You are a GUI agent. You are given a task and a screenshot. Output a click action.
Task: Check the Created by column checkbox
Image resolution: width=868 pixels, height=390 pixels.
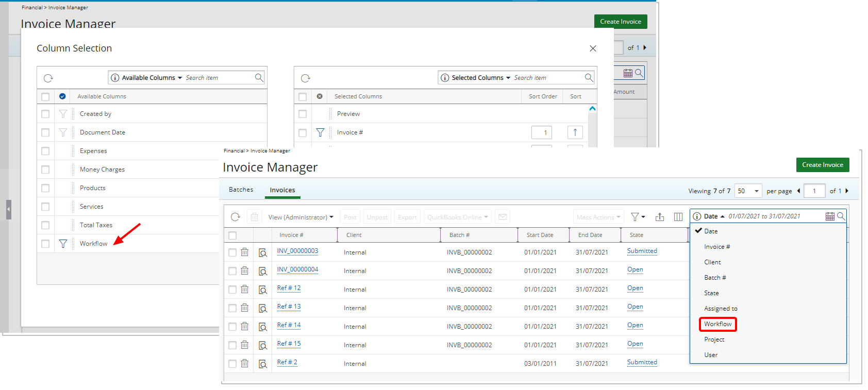coord(45,114)
